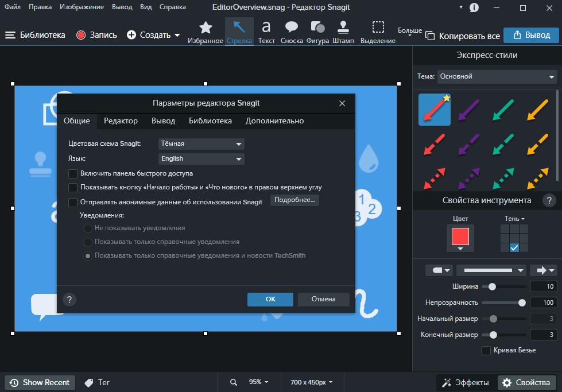Open tool properties help question mark
The image size is (562, 392).
(x=549, y=200)
